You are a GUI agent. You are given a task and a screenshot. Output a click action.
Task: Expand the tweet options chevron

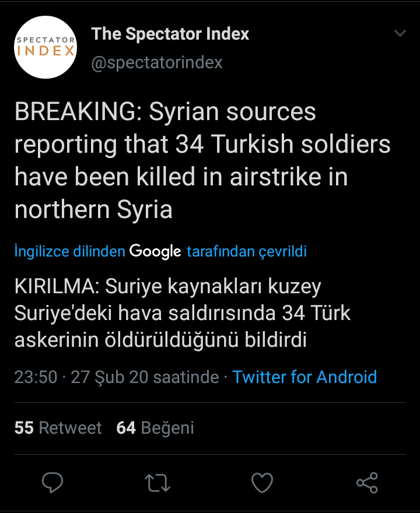point(400,34)
